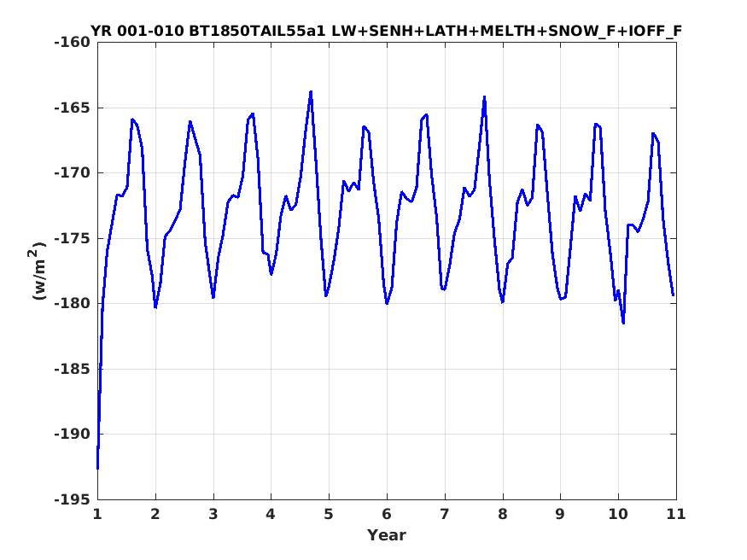Click the y-axis tick label -190

tap(72, 434)
